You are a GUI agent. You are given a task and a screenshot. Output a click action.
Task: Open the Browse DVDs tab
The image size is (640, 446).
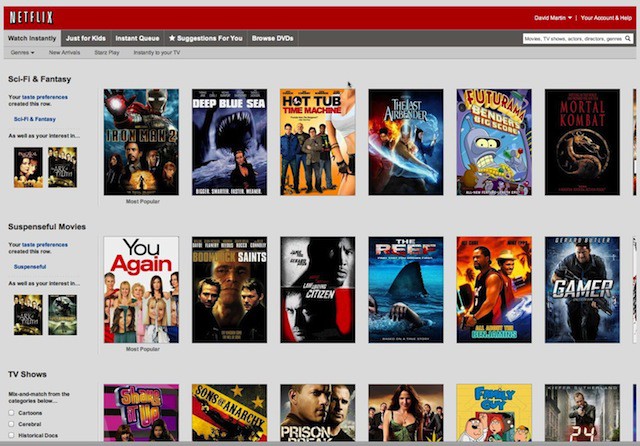273,38
